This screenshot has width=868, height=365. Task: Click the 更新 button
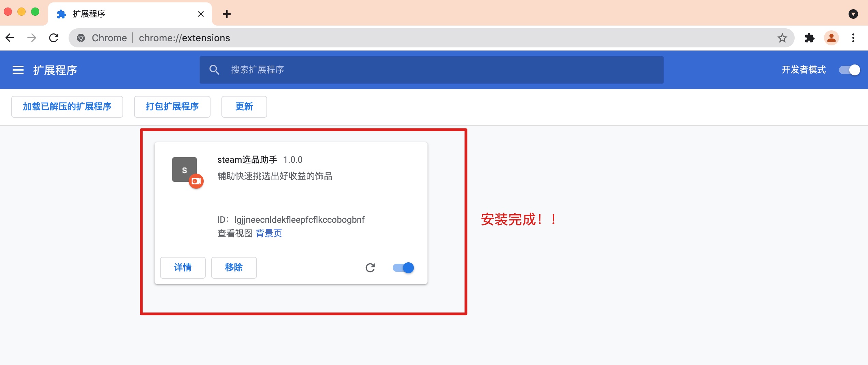244,107
